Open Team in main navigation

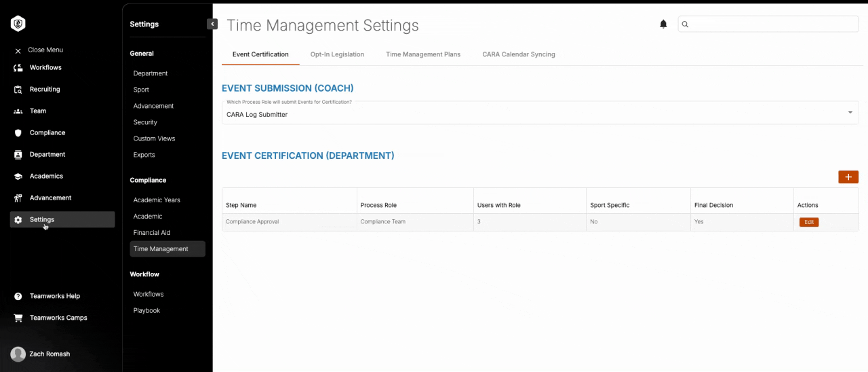coord(38,111)
